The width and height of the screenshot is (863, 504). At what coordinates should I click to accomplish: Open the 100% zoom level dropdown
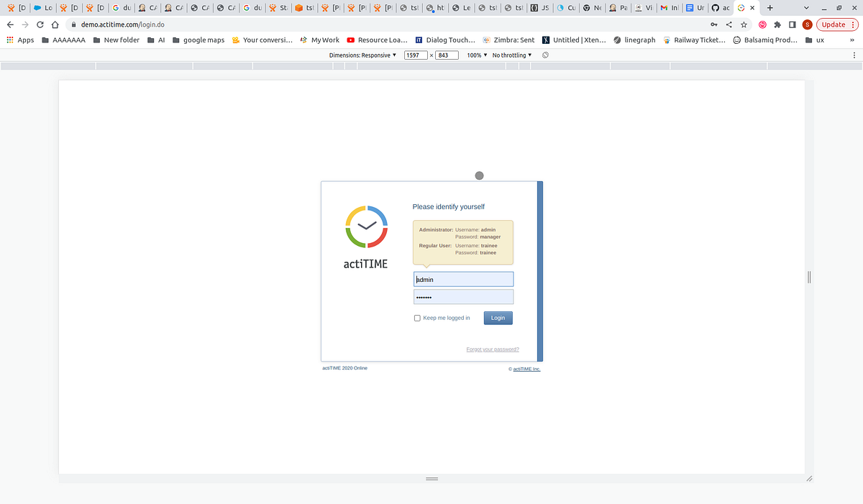477,55
